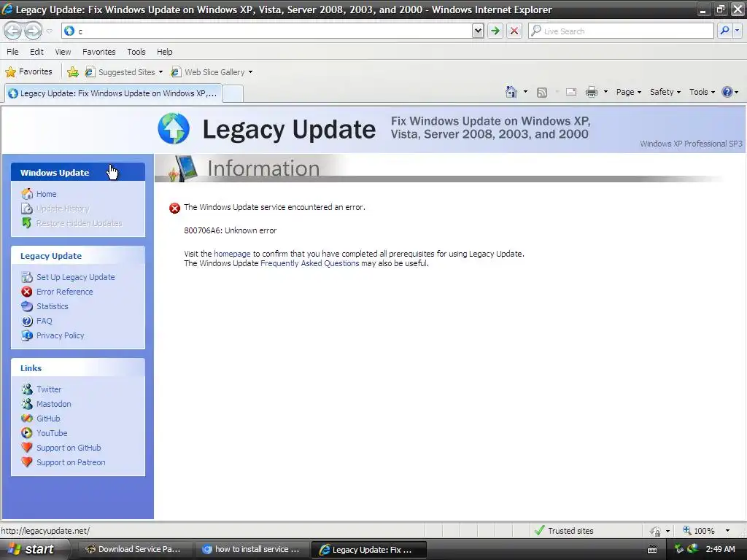Open the Favorites menu
747x560 pixels.
99,52
